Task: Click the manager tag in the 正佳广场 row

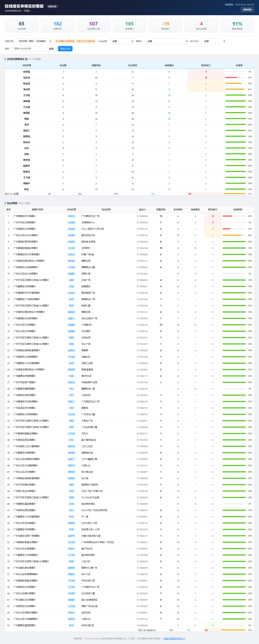Action: pyautogui.click(x=71, y=280)
